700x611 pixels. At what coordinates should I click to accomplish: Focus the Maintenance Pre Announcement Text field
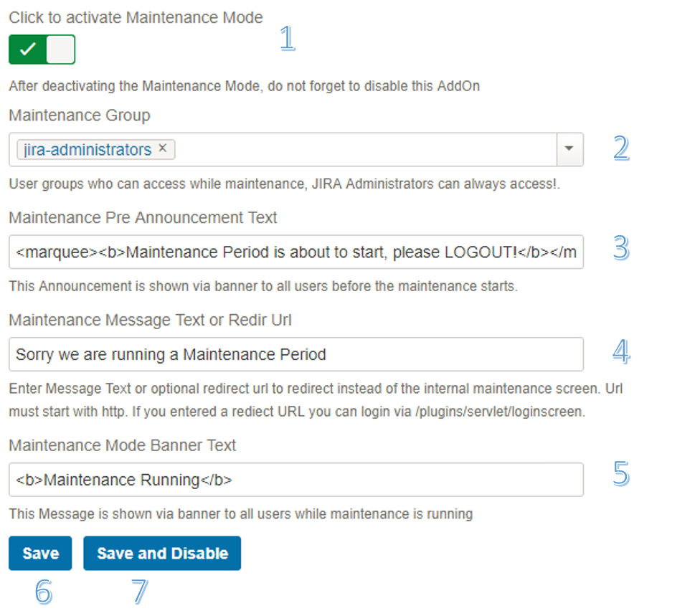(x=295, y=252)
